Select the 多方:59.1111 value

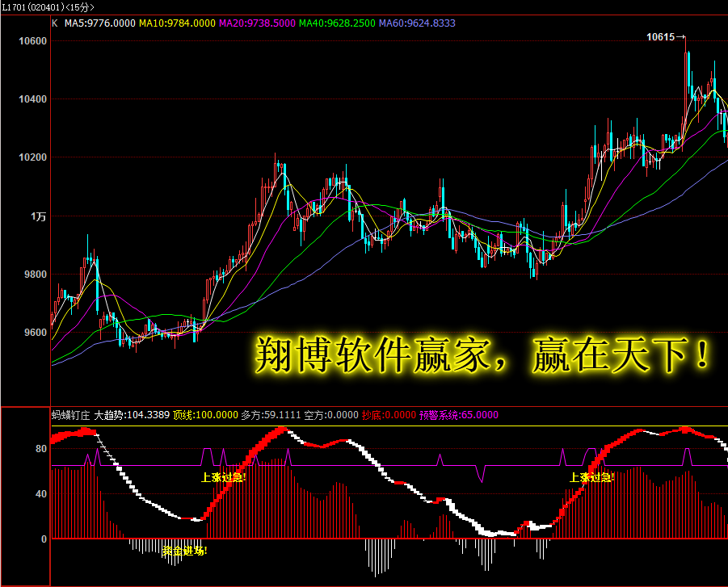point(271,415)
